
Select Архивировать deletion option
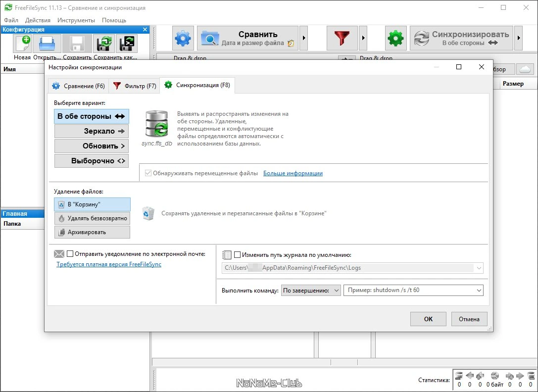click(92, 232)
